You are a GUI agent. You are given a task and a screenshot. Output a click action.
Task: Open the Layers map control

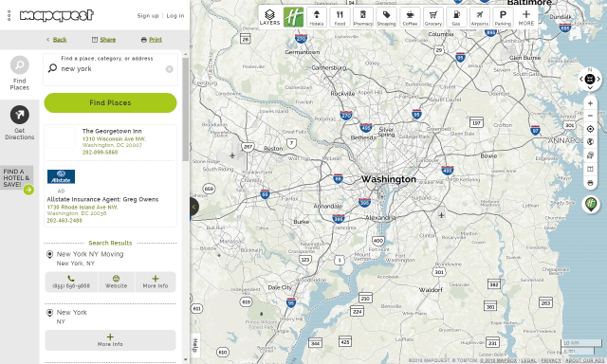coord(269,17)
